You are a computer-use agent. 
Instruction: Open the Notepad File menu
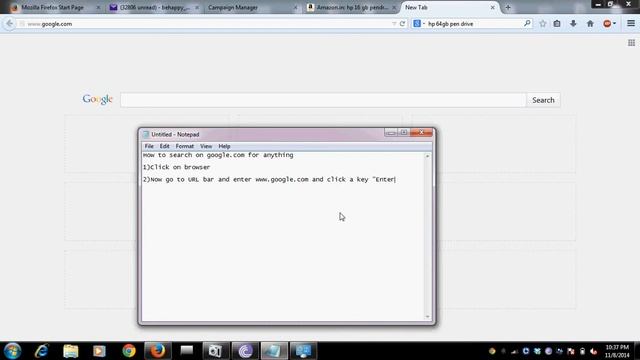tap(149, 146)
